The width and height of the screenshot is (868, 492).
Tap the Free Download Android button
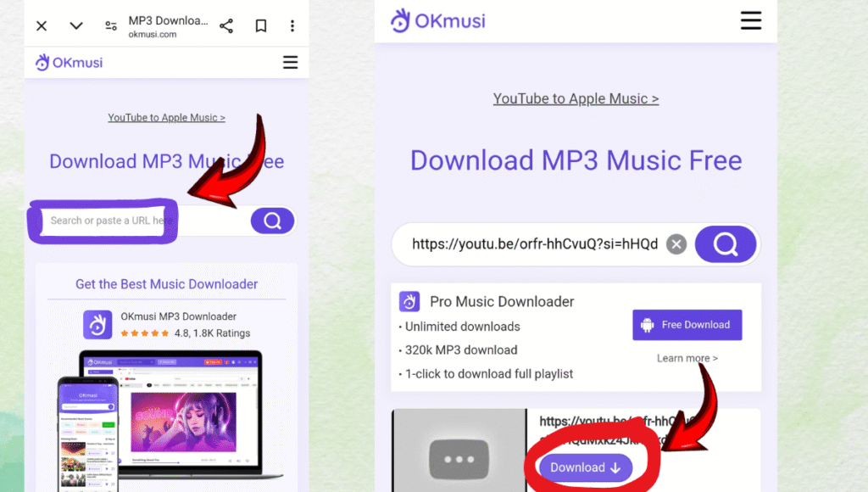click(x=687, y=325)
